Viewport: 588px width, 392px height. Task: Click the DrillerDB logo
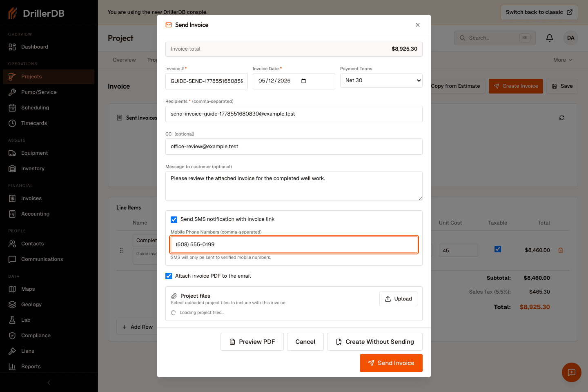tap(36, 13)
